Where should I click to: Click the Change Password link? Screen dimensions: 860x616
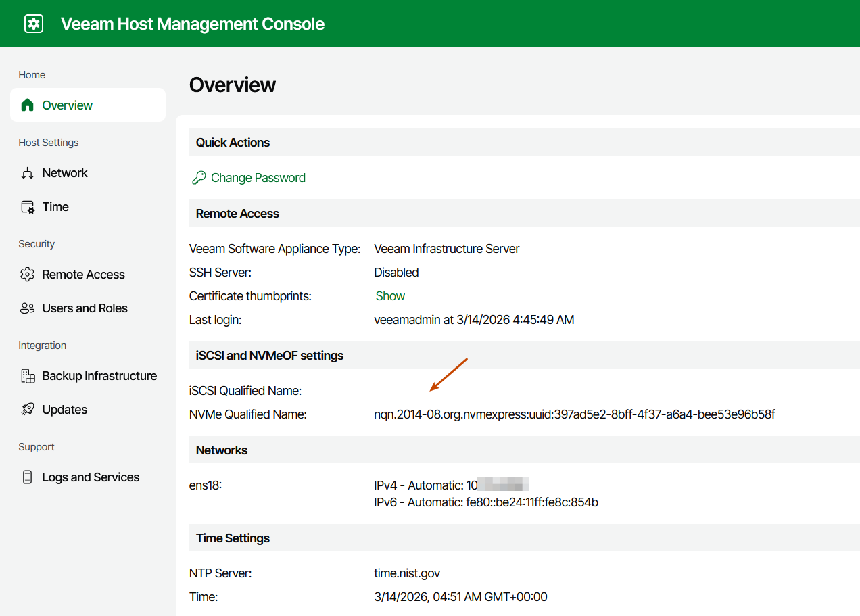(x=258, y=178)
